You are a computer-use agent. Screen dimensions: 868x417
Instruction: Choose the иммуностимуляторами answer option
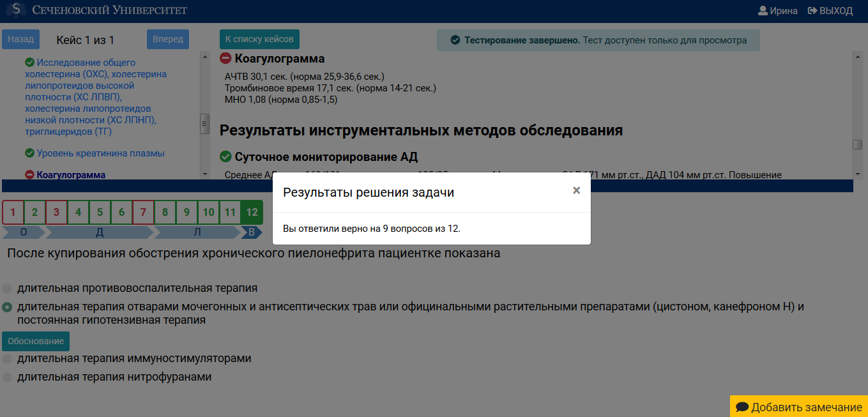click(6, 358)
